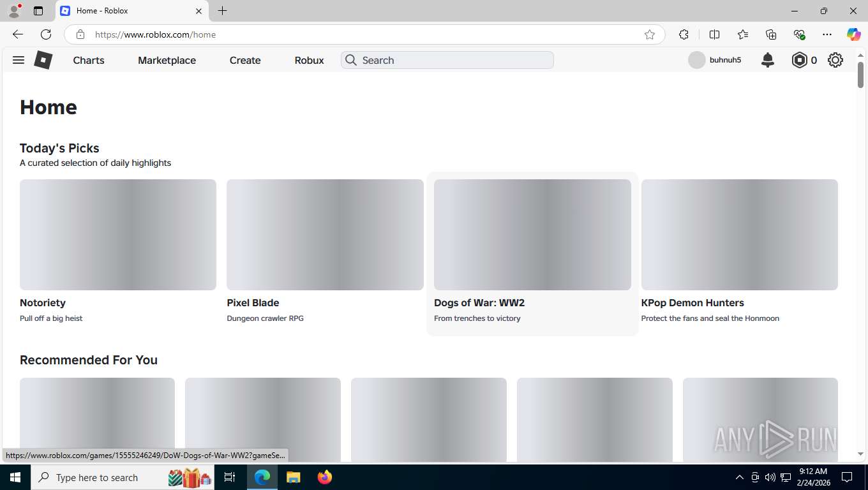Image resolution: width=868 pixels, height=490 pixels.
Task: Click the magnifier icon in Roblox search
Action: pos(351,60)
